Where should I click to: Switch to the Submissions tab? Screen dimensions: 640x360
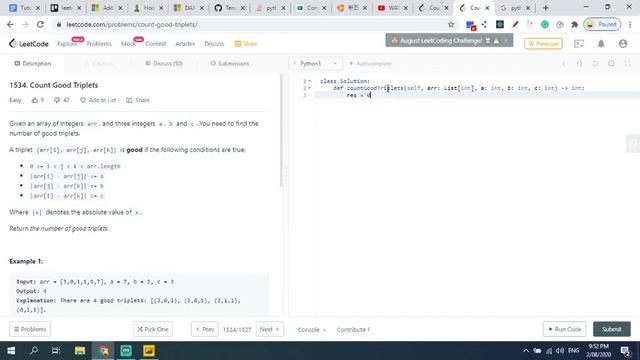229,64
